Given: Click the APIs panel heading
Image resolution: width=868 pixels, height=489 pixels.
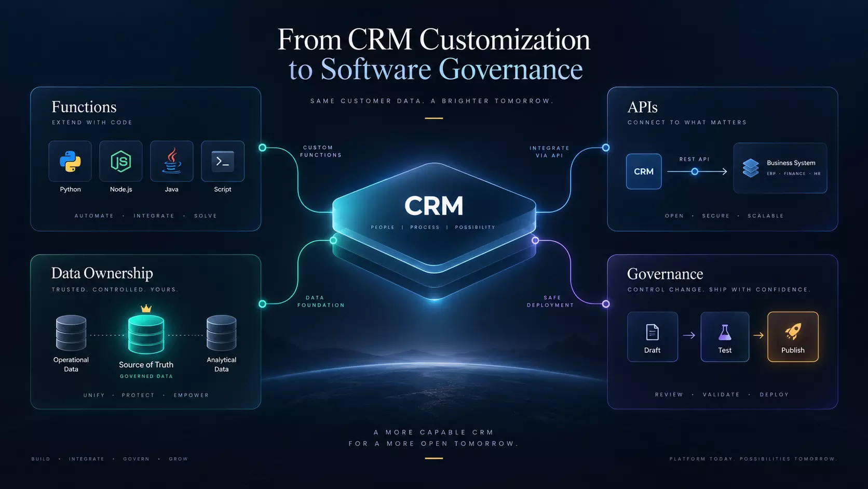Looking at the screenshot, I should [643, 107].
